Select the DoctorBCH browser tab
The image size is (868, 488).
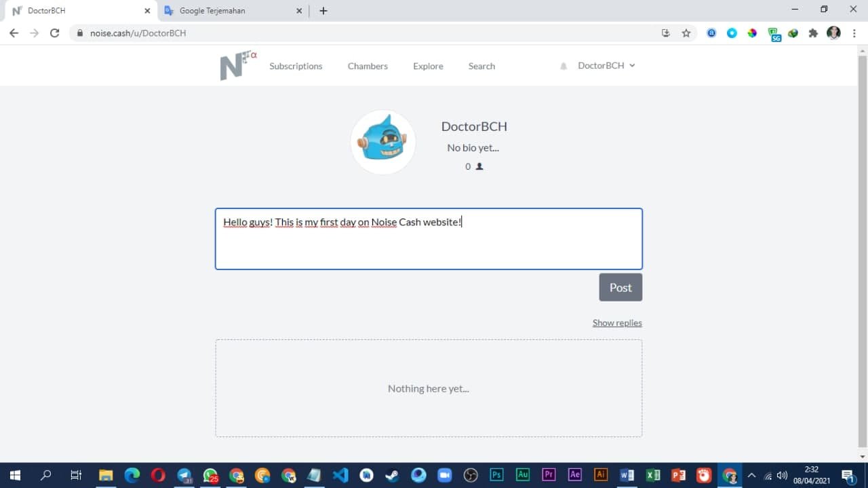coord(80,11)
